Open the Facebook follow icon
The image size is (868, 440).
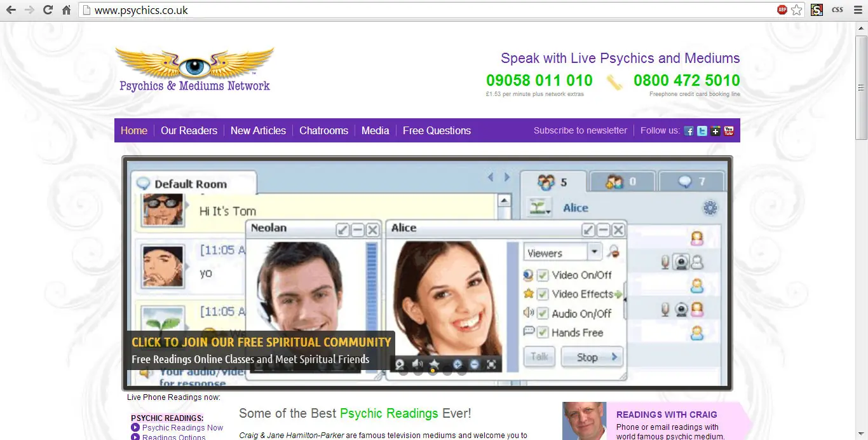(689, 131)
